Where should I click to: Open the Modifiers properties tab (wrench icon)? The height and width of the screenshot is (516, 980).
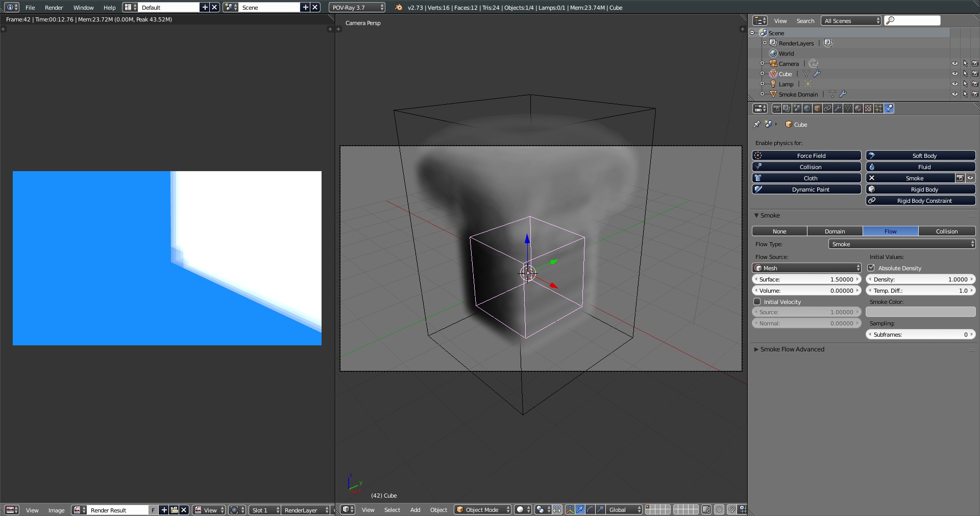pyautogui.click(x=838, y=108)
